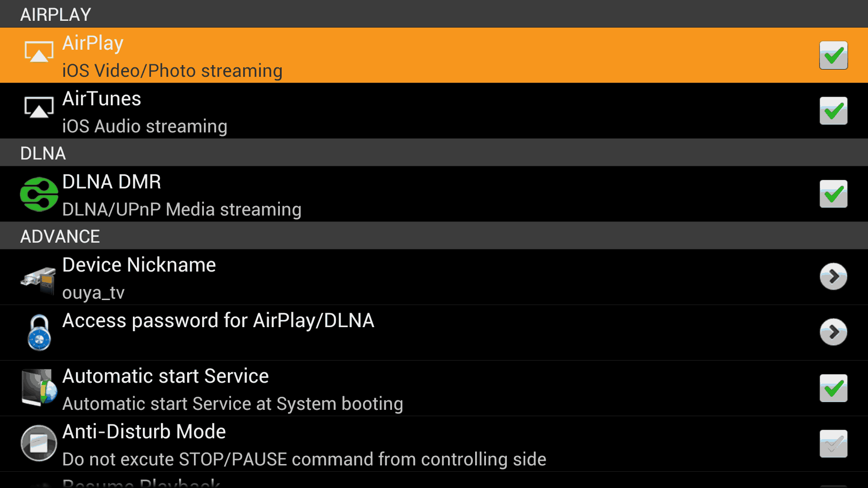Enable the Anti-Disturb Mode checkbox
This screenshot has width=868, height=488.
click(833, 444)
